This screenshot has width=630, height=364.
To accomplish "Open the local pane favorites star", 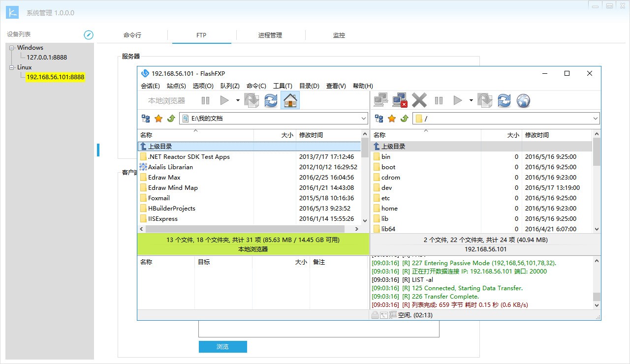I will click(158, 119).
